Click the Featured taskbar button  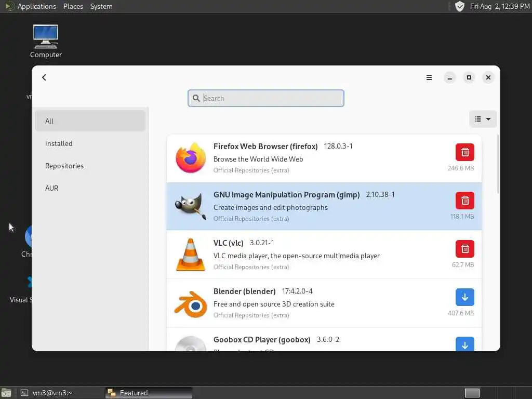click(x=149, y=393)
